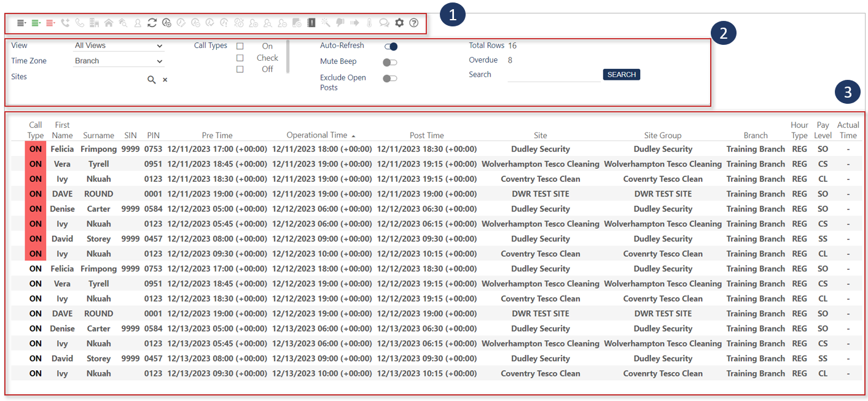Image resolution: width=868 pixels, height=401 pixels.
Task: Click the notebook exclamation icon
Action: pos(311,23)
